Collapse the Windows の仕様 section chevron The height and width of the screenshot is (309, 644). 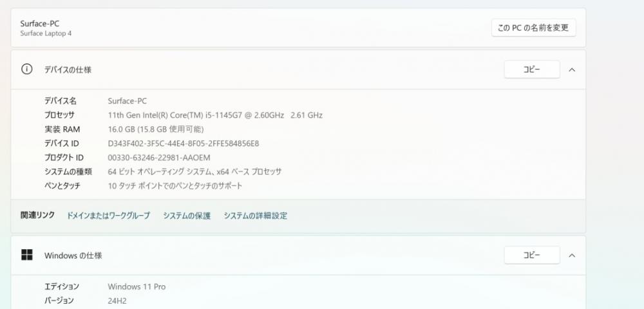pyautogui.click(x=572, y=255)
